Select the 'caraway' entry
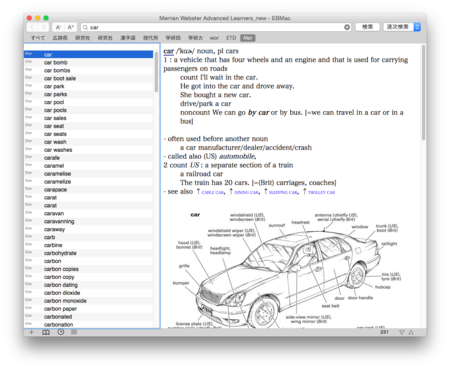Screen dimensions: 450x370 point(88,229)
